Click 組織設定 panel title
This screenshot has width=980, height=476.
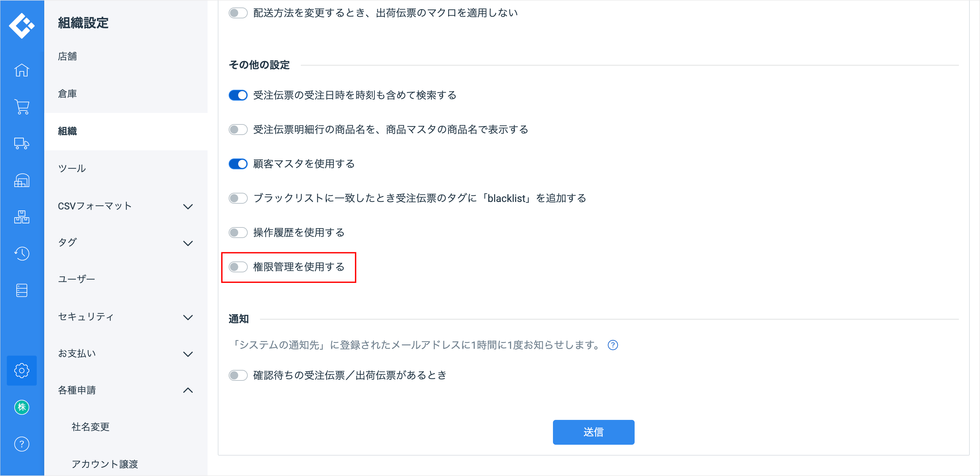point(83,23)
